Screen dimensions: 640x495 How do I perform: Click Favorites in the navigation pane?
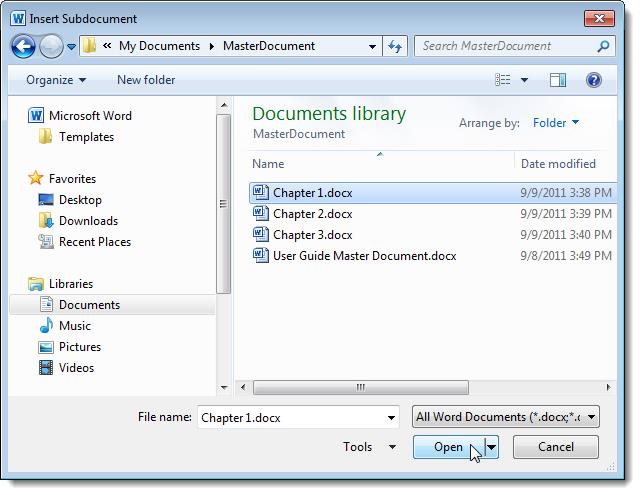click(62, 178)
